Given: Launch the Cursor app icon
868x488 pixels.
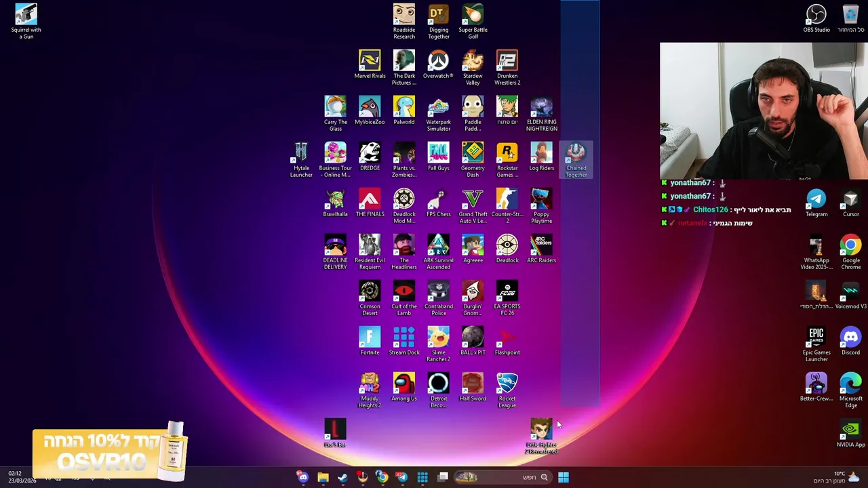Looking at the screenshot, I should coord(851,203).
